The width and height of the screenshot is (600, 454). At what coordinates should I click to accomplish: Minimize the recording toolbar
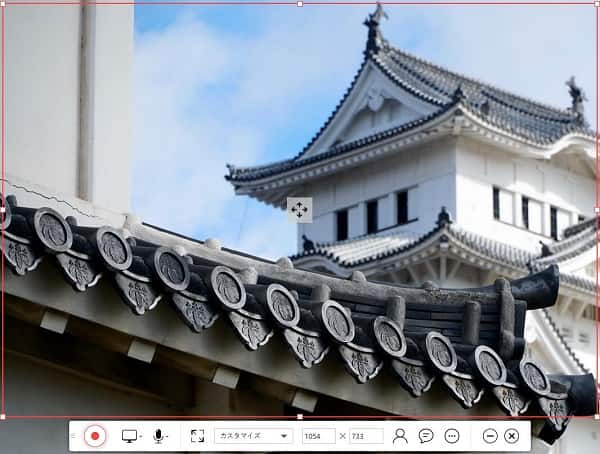pyautogui.click(x=490, y=436)
